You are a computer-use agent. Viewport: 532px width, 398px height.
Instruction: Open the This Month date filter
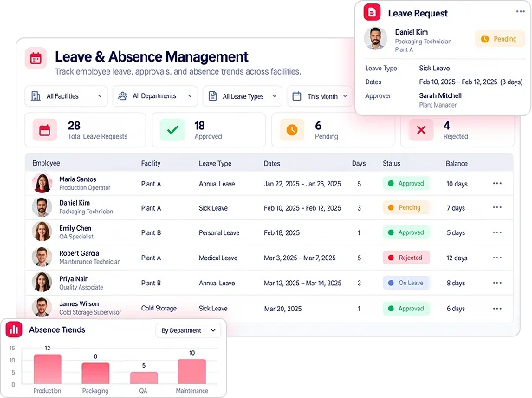tap(320, 96)
